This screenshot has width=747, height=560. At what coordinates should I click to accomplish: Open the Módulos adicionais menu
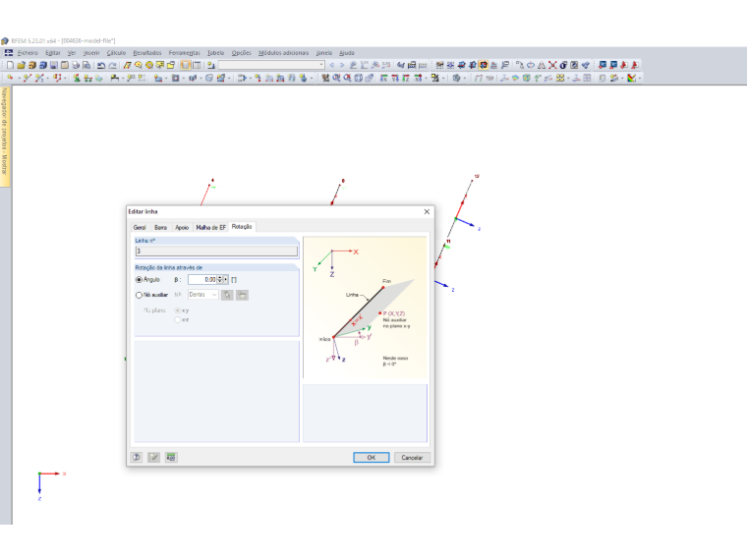pyautogui.click(x=283, y=53)
